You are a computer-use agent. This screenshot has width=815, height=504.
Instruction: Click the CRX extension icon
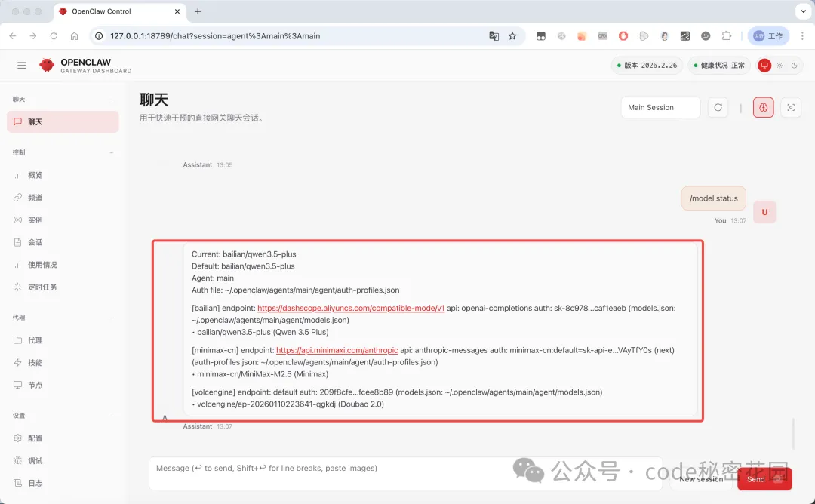[x=603, y=36]
